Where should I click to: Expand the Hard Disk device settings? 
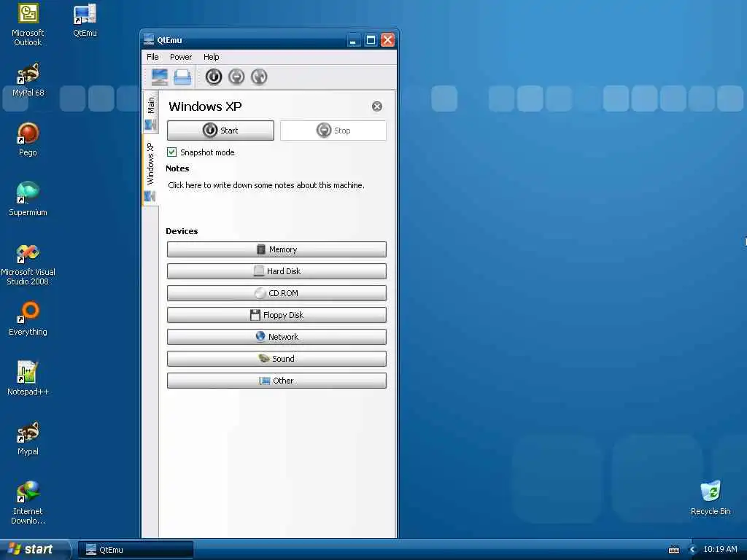click(x=276, y=271)
